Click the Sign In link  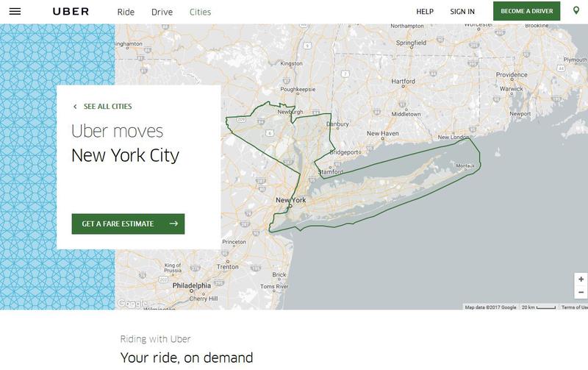point(462,12)
